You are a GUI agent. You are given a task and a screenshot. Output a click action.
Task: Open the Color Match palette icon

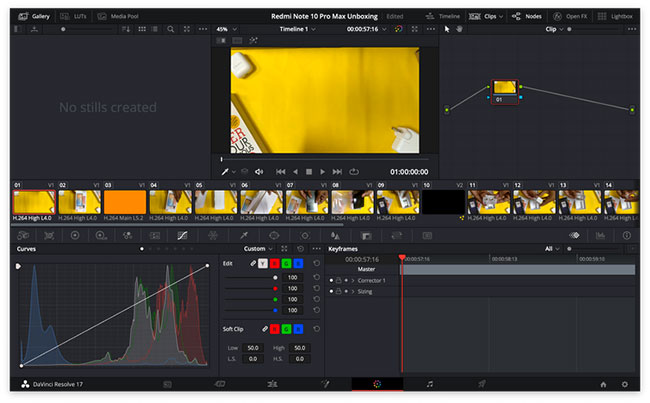(49, 235)
